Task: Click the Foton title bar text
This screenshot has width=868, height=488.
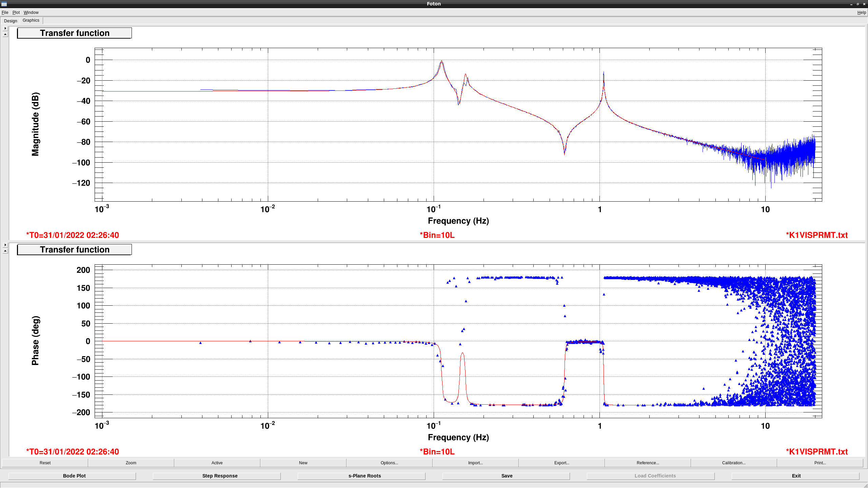Action: (x=434, y=4)
